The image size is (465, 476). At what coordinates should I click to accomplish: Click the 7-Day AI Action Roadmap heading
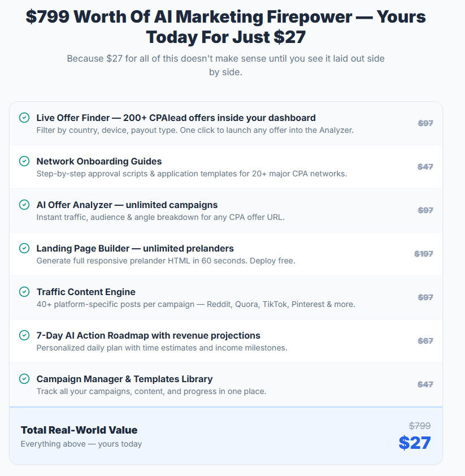tap(149, 335)
